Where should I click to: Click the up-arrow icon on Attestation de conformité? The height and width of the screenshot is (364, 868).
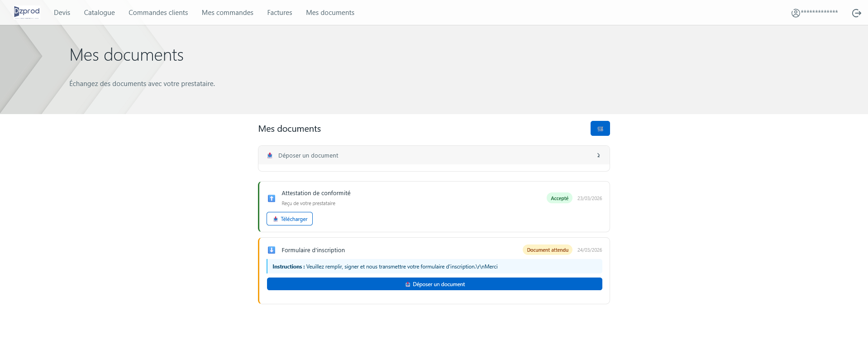272,198
